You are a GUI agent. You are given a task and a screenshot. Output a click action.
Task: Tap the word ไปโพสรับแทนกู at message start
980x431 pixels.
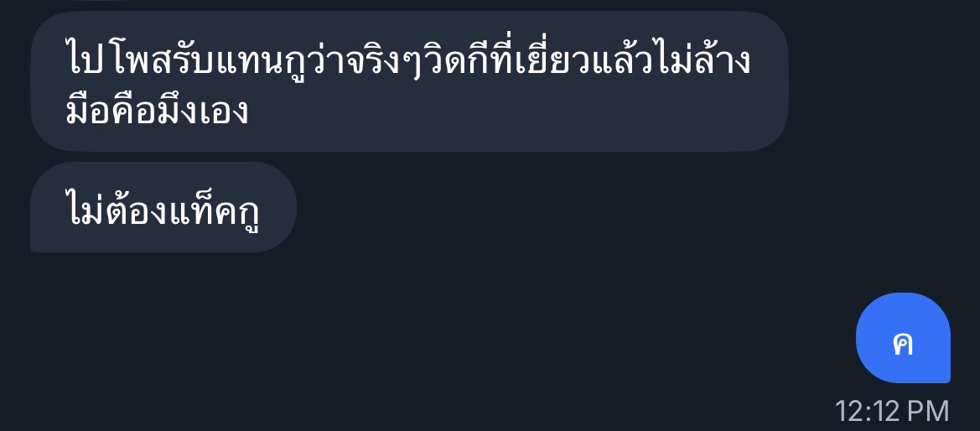[x=180, y=63]
